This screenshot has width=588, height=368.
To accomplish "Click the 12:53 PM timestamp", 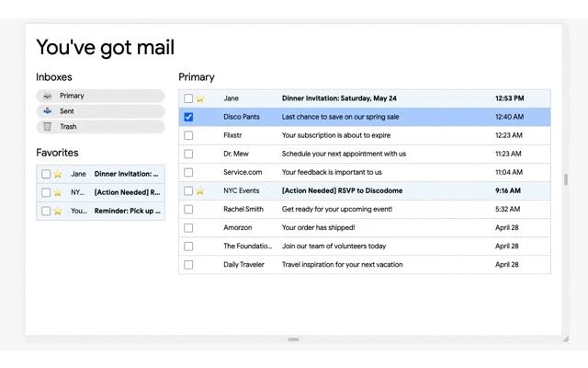I will pos(509,98).
